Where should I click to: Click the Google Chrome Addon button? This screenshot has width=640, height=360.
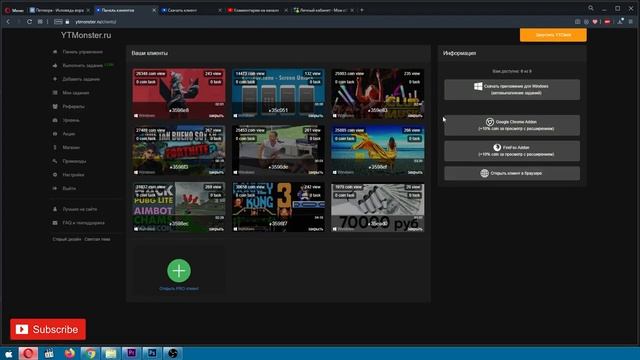coord(512,125)
